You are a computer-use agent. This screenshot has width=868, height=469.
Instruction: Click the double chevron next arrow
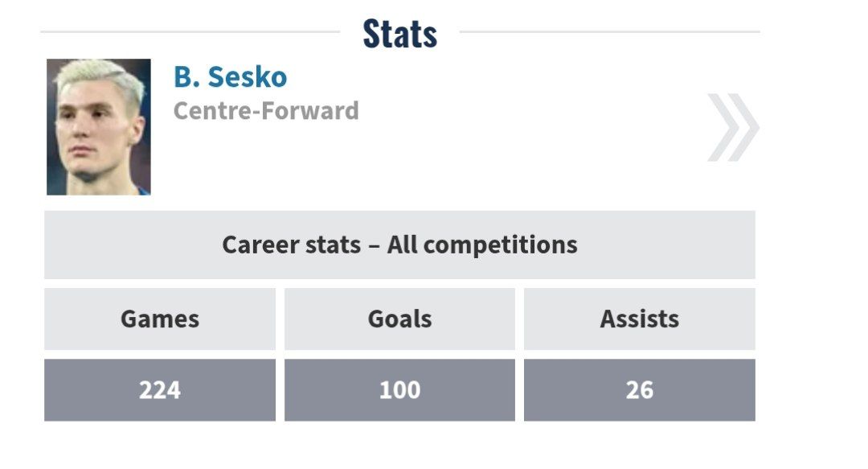click(x=733, y=127)
